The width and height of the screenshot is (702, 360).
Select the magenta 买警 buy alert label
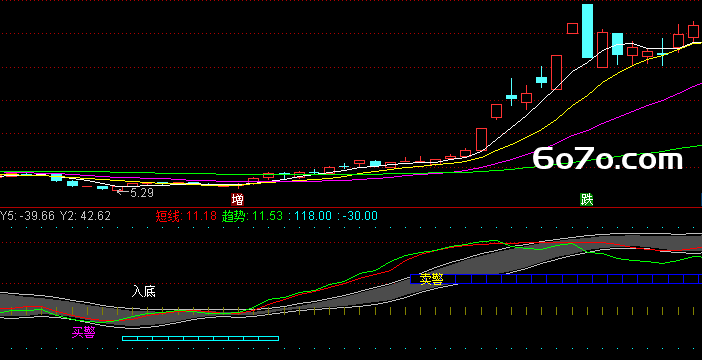pyautogui.click(x=84, y=332)
